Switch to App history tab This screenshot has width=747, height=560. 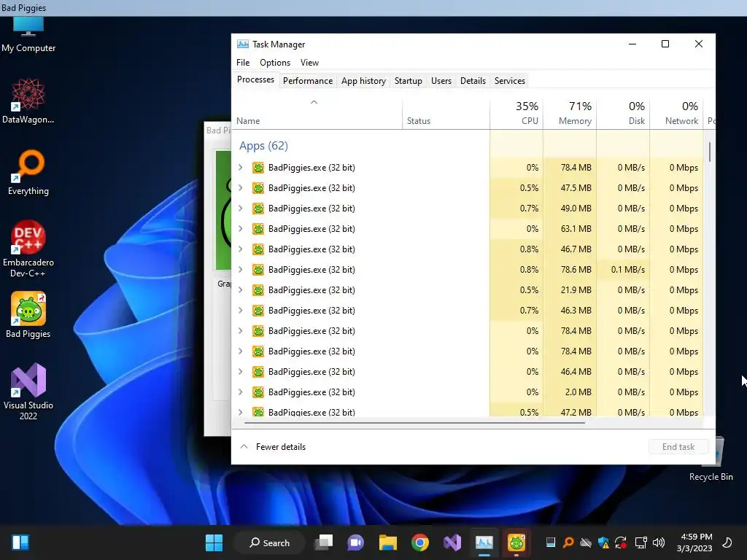pyautogui.click(x=363, y=81)
